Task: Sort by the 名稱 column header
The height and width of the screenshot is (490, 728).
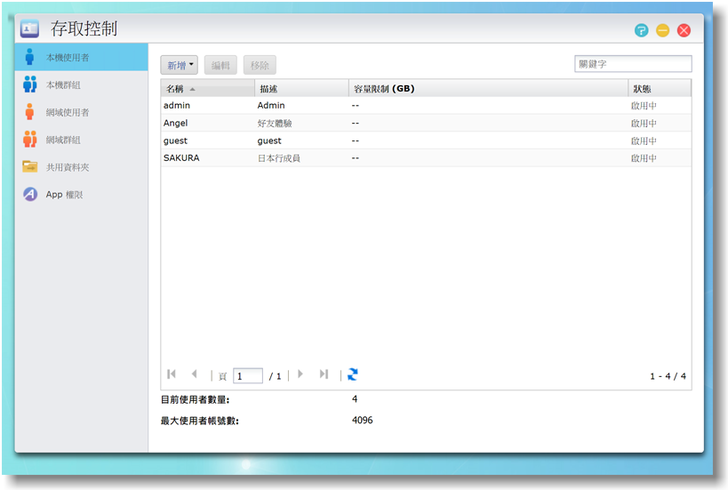Action: pos(207,88)
